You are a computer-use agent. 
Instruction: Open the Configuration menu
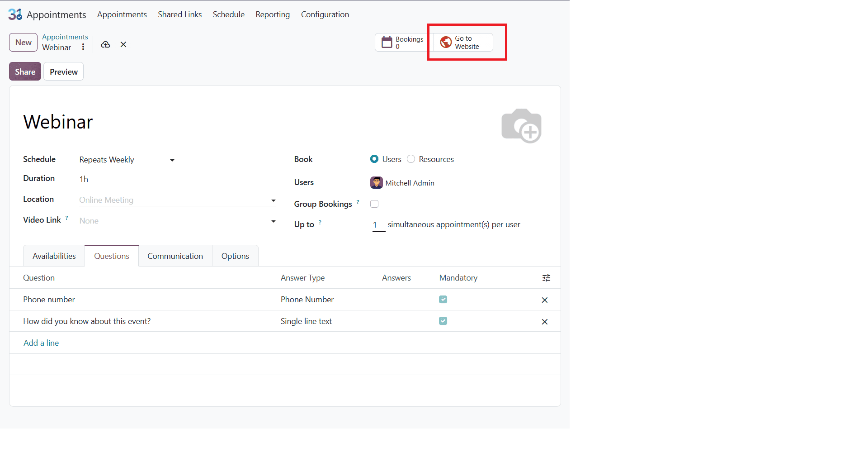tap(325, 14)
